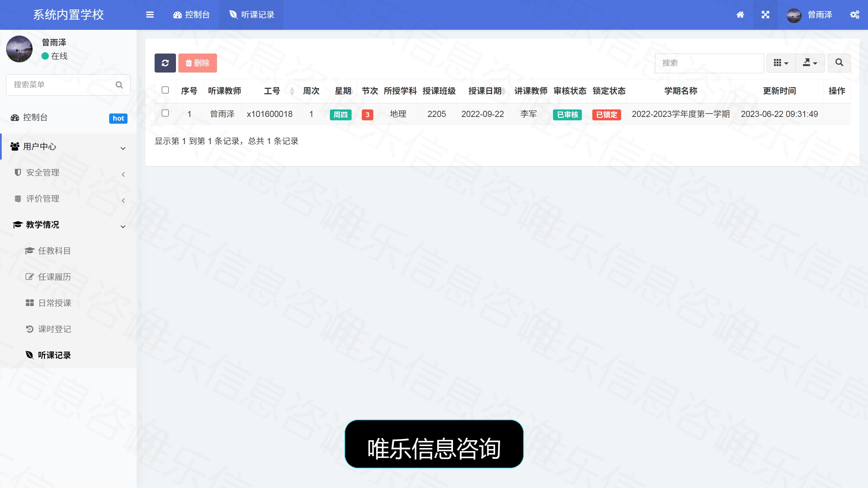868x488 pixels.
Task: Expand the 评价管理 submenu
Action: pos(68,199)
